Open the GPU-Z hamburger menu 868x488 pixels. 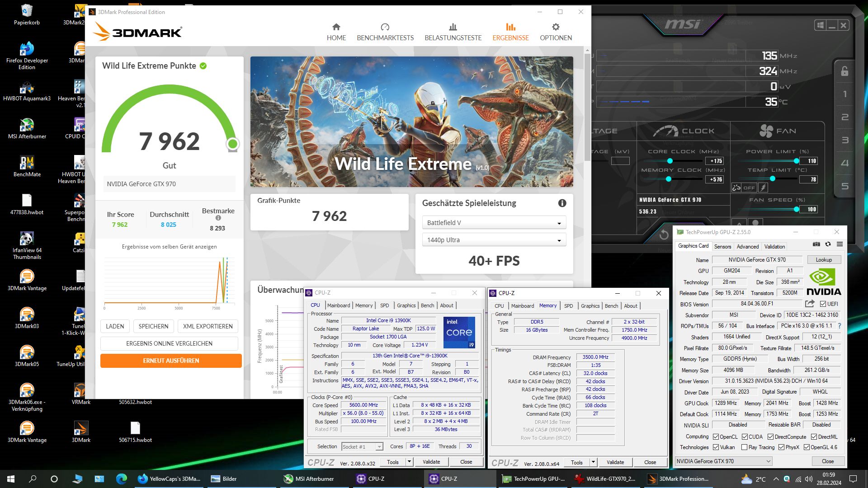click(x=840, y=244)
